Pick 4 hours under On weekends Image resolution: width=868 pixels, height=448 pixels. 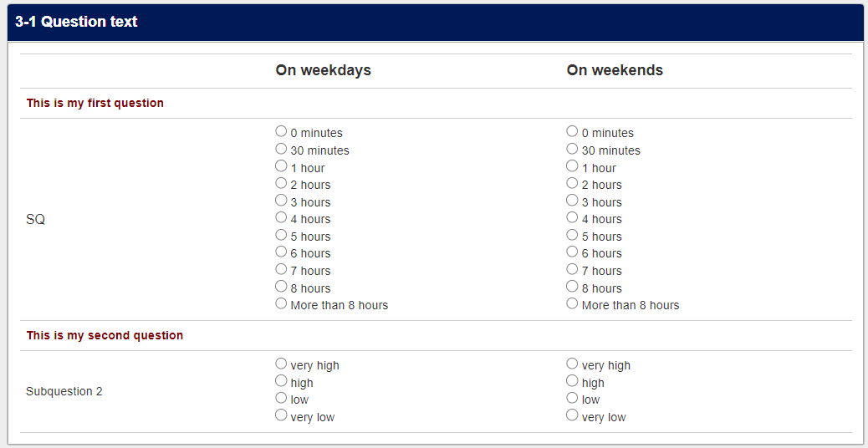tap(572, 216)
